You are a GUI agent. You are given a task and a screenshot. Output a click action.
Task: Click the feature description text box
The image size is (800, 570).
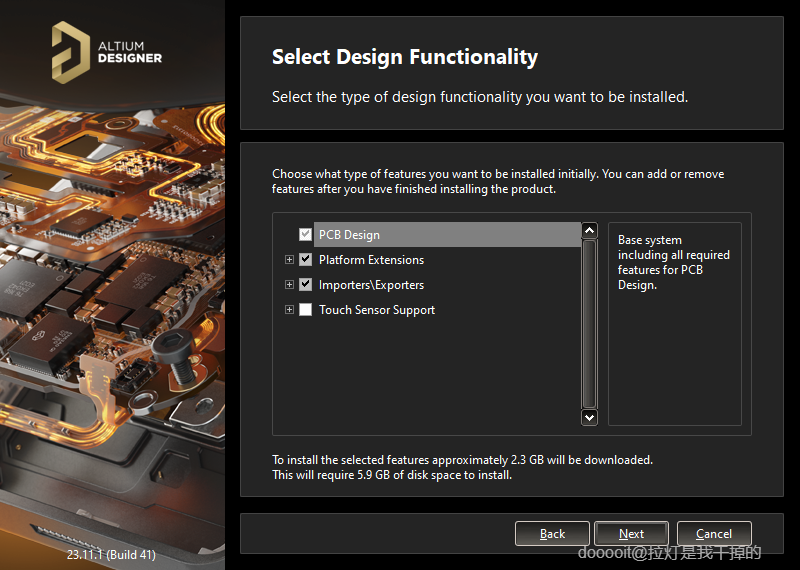(674, 323)
